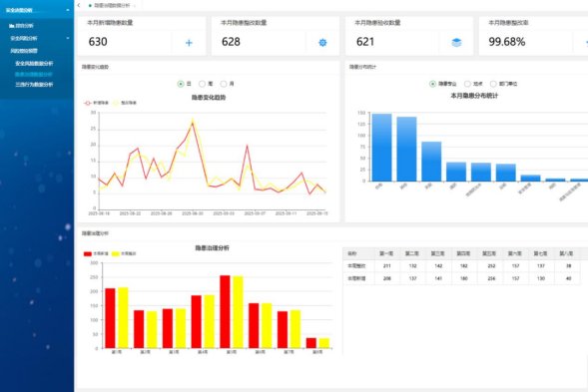
Task: Click the trend line peak near 2025-08-30
Action: [x=193, y=122]
